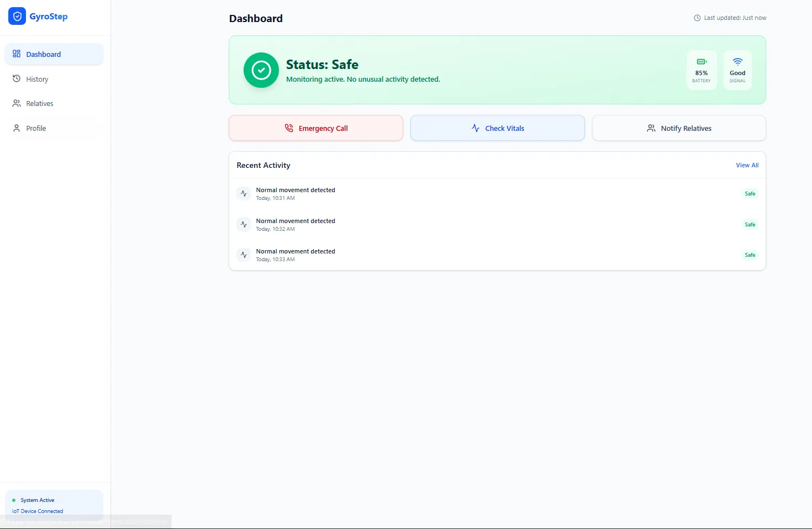Viewport: 812px width, 529px height.
Task: Click the Notify Relatives button
Action: (x=679, y=128)
